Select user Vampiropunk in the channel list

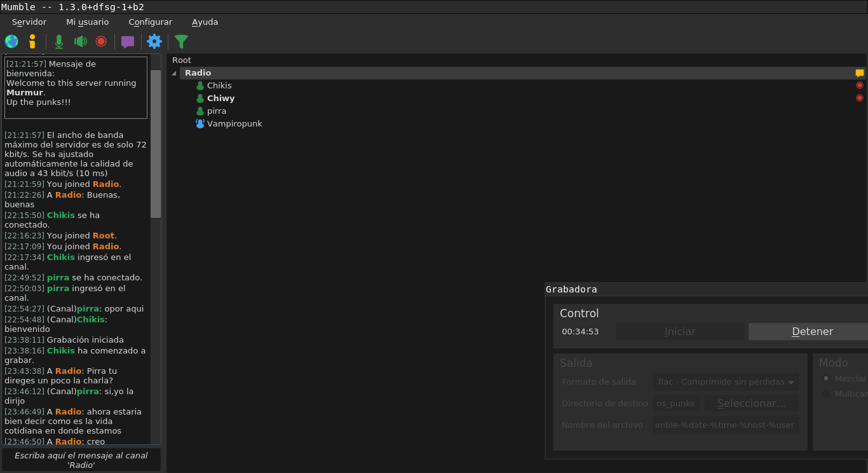(234, 124)
